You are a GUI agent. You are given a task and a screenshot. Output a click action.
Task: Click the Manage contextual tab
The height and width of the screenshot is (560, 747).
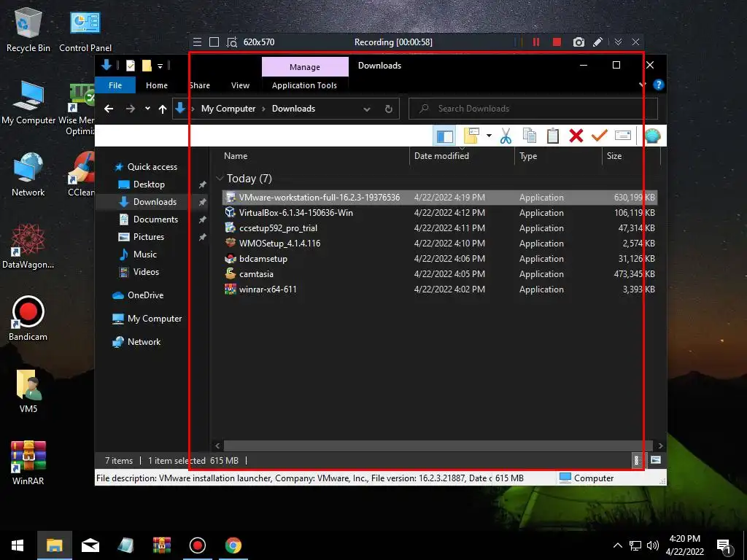click(305, 66)
